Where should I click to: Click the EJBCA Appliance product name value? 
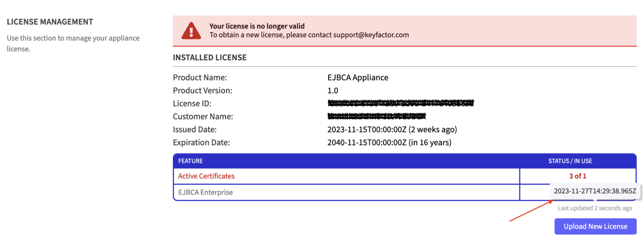tap(358, 77)
